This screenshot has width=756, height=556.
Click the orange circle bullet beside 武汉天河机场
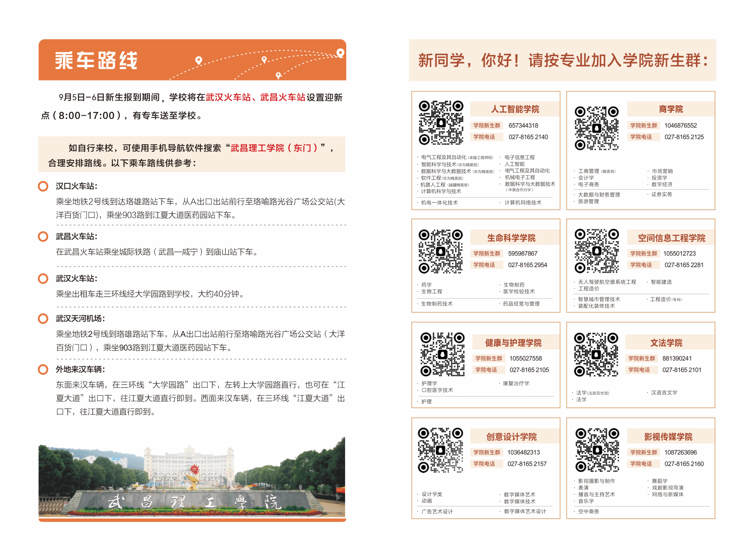[x=43, y=318]
